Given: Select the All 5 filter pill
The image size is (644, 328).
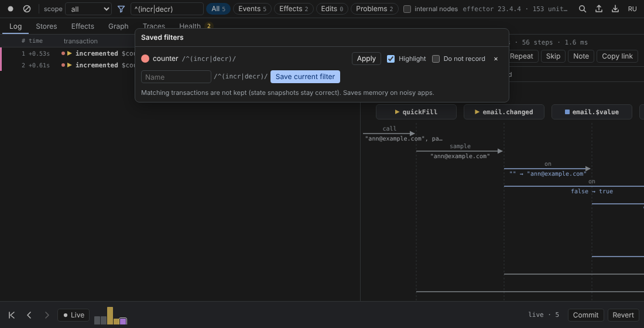Looking at the screenshot, I should pos(218,9).
